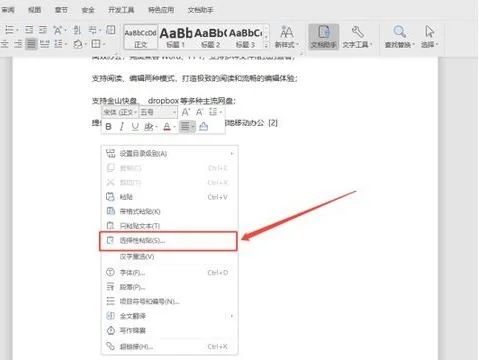Click the decrease indent icon
This screenshot has height=360, width=479.
pyautogui.click(x=29, y=30)
